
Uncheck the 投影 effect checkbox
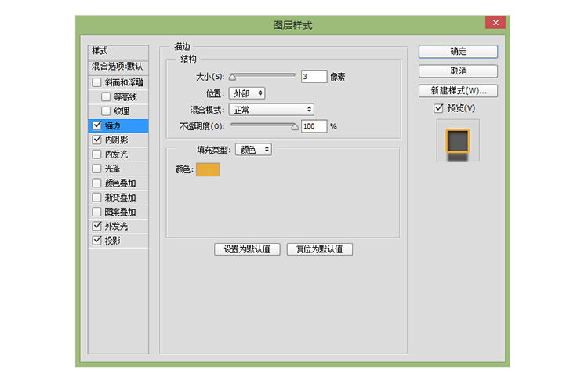96,241
